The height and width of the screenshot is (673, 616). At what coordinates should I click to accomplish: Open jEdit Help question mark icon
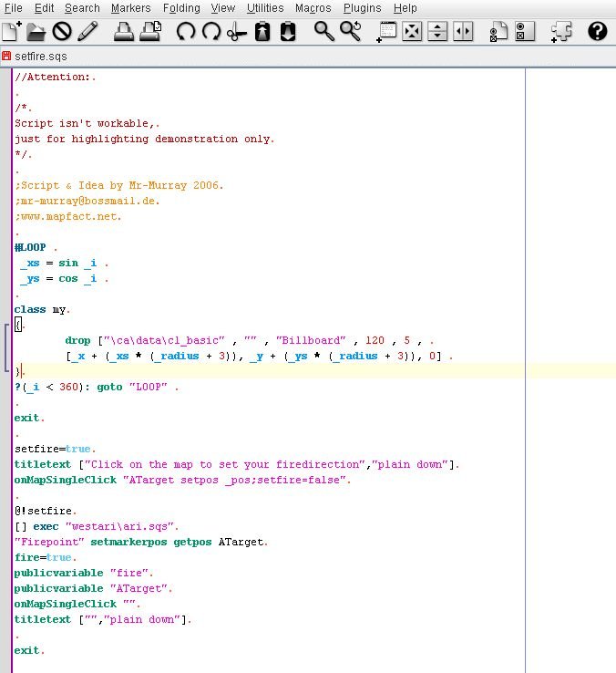597,32
